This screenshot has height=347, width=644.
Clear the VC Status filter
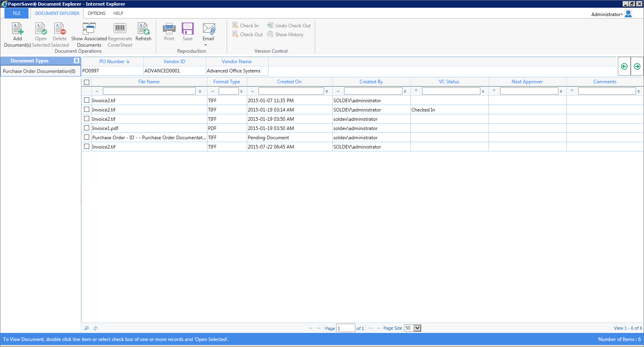(483, 91)
